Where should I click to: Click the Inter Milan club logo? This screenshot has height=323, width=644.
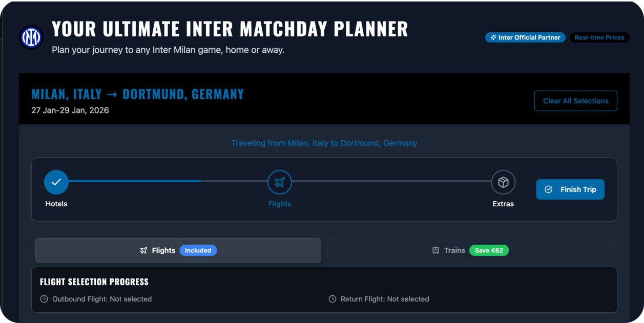(x=31, y=37)
